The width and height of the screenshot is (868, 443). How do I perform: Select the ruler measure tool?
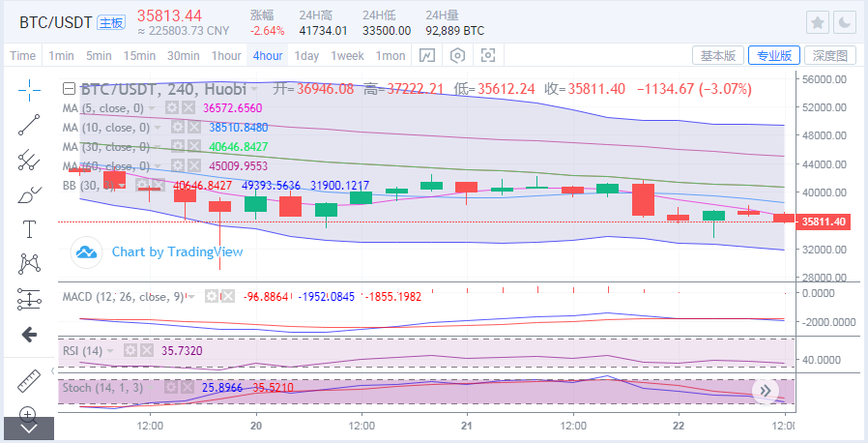(29, 380)
